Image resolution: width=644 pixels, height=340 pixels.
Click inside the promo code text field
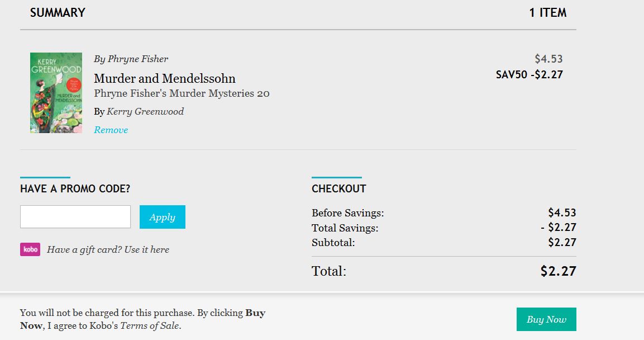click(75, 217)
